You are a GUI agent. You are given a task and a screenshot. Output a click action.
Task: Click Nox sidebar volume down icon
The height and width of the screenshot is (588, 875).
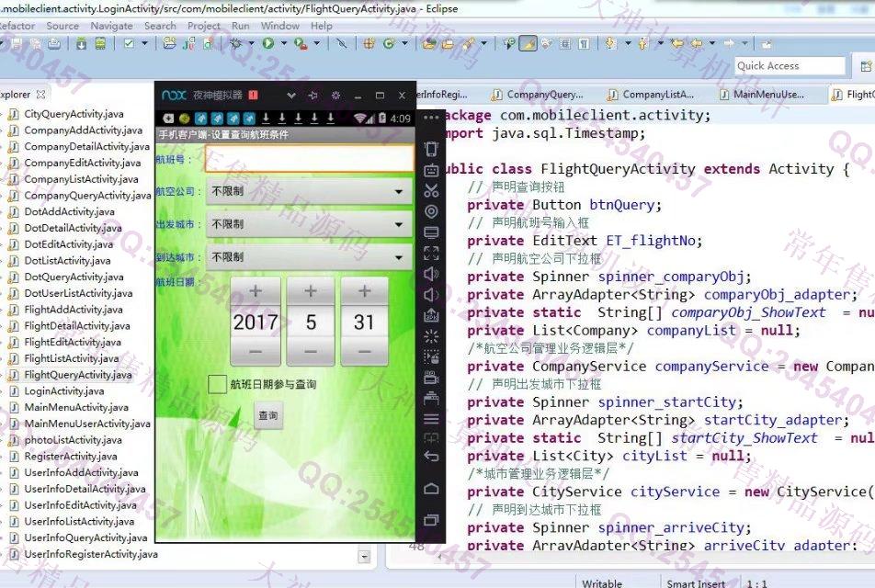coord(431,295)
